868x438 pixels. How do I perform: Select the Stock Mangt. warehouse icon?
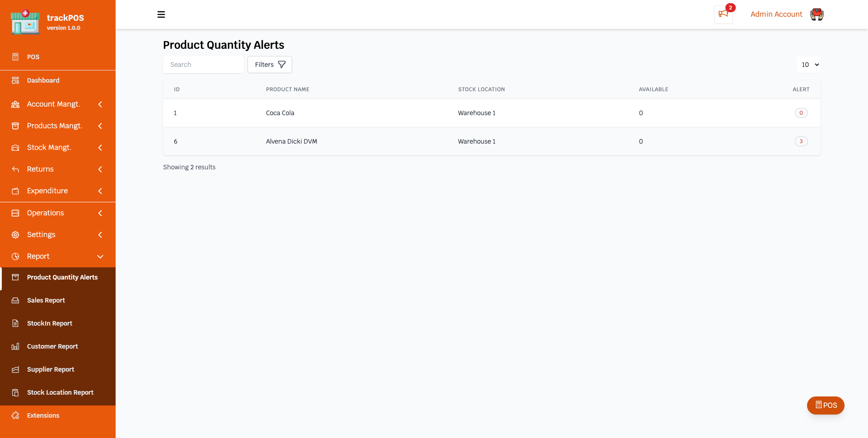pyautogui.click(x=15, y=147)
